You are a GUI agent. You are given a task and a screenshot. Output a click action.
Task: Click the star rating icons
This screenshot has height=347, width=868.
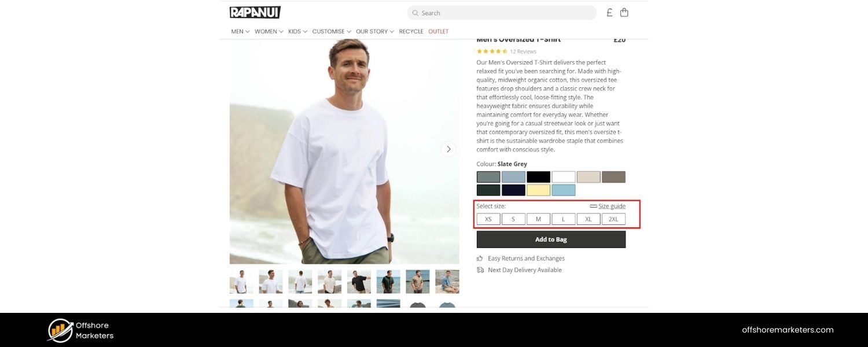491,51
